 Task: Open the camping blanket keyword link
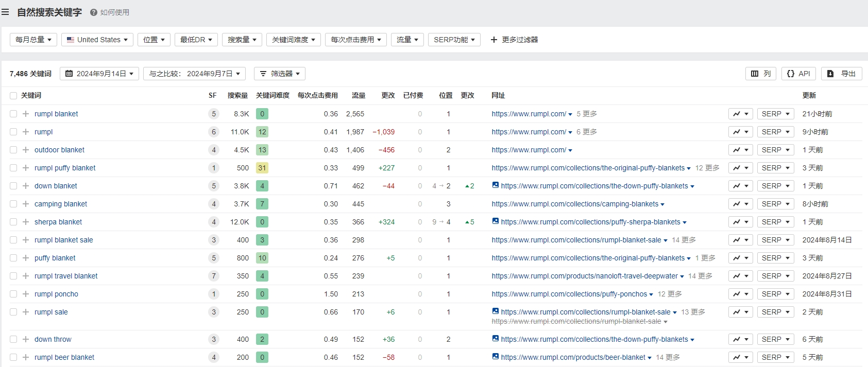61,204
